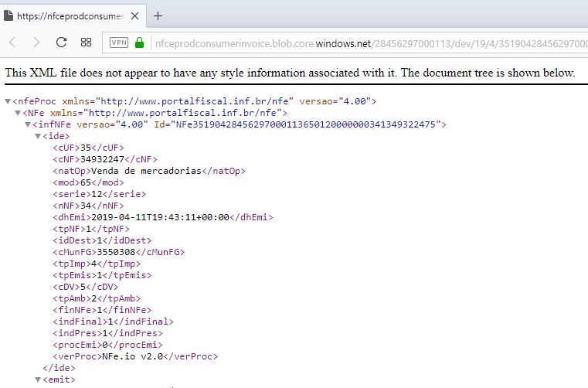Click the cMunFG 3550308 element
588x388 pixels.
(x=118, y=252)
